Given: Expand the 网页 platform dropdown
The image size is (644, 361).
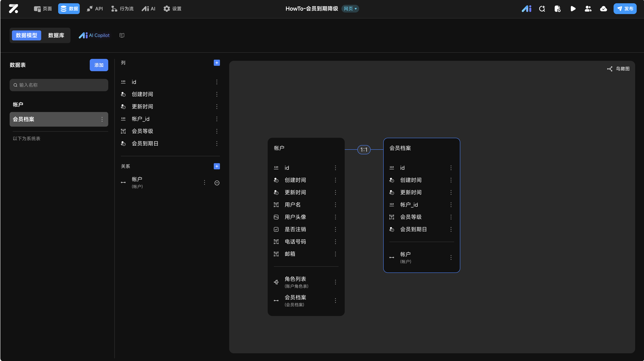Looking at the screenshot, I should (350, 9).
